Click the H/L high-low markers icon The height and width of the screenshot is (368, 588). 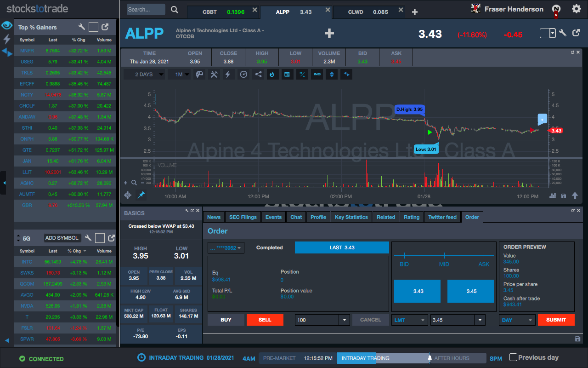302,74
